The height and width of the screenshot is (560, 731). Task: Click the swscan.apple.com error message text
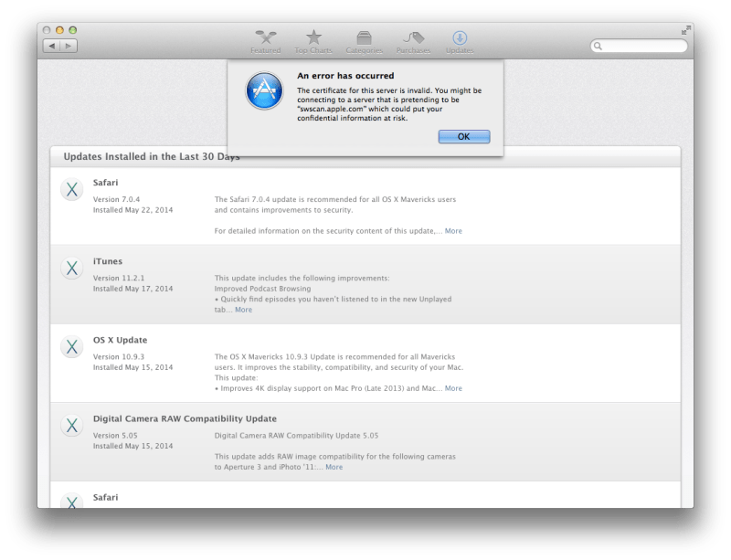click(389, 104)
